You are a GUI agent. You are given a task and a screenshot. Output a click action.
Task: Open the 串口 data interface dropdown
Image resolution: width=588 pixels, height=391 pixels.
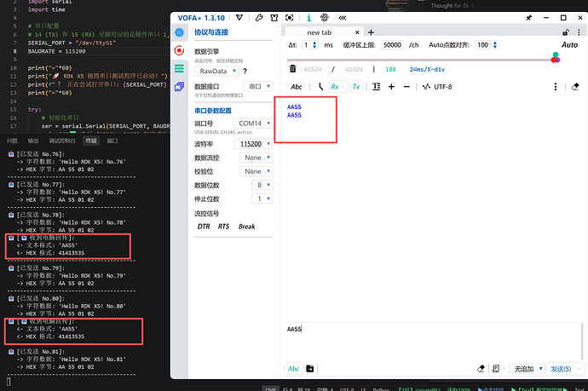[x=258, y=86]
